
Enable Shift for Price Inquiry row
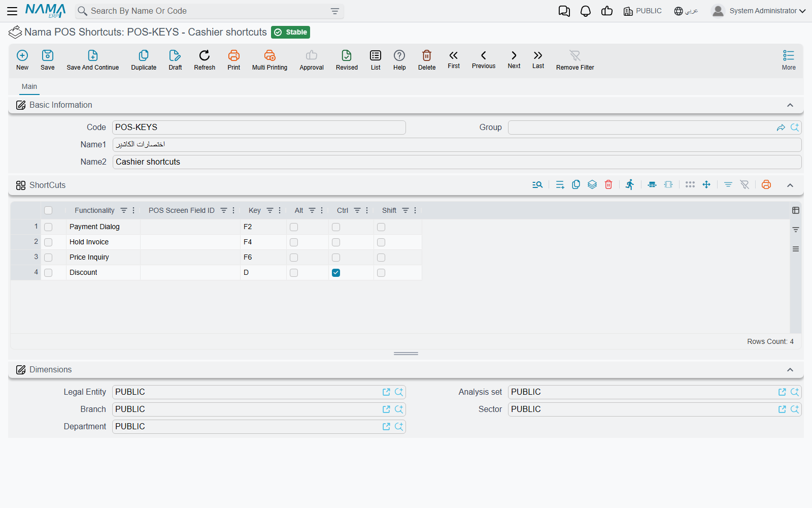pyautogui.click(x=381, y=258)
